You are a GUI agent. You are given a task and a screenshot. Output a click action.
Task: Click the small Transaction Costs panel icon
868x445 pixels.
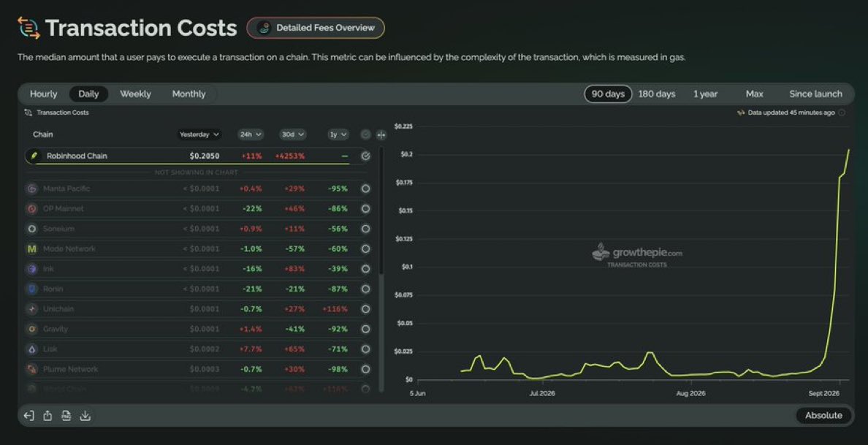click(28, 113)
